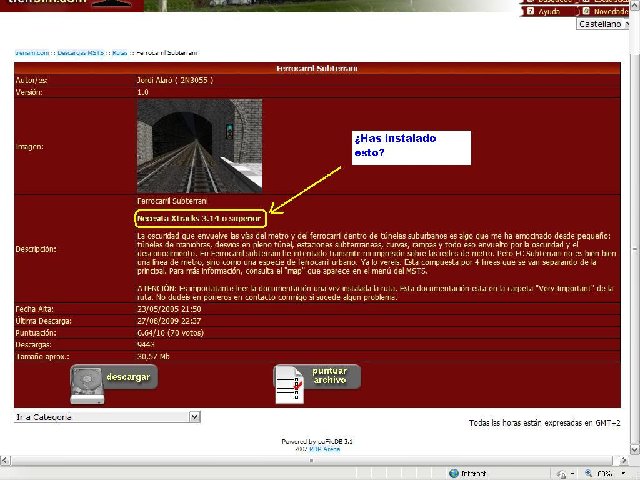Image resolution: width=640 pixels, height=480 pixels.
Task: Click the trensim.com breadcrumb link
Action: [32, 49]
